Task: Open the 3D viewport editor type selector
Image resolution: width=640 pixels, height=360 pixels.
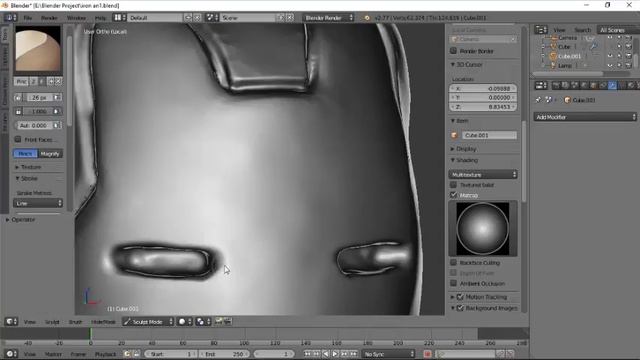Action: click(11, 322)
